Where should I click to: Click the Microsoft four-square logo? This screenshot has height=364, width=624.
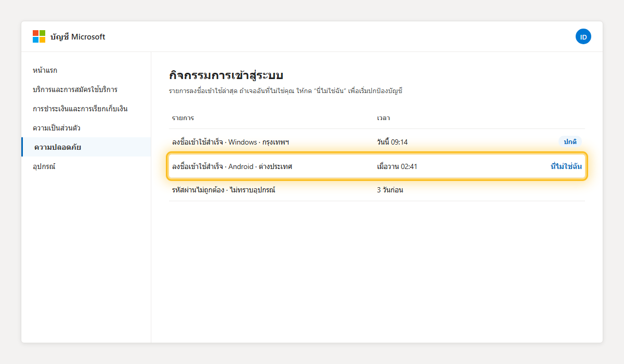39,36
